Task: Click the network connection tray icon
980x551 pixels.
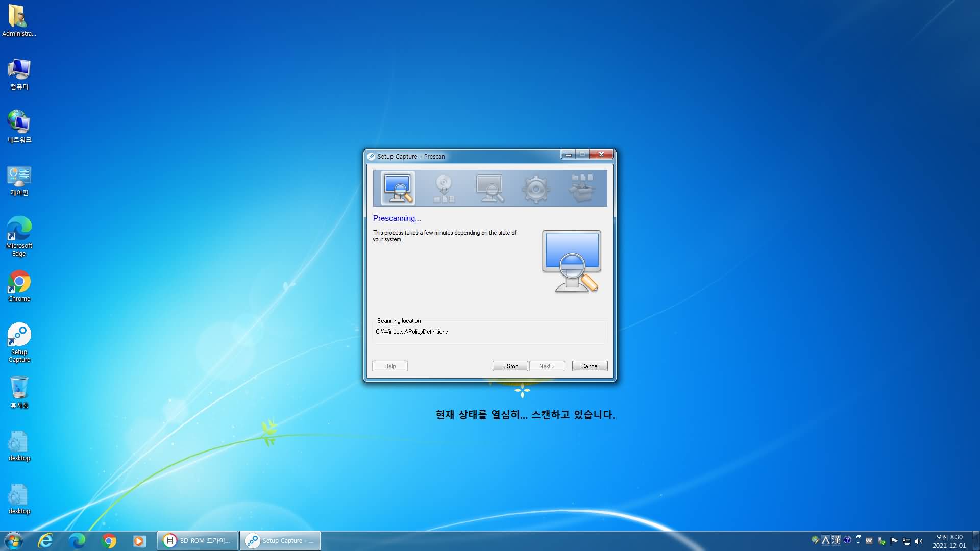Action: point(906,541)
